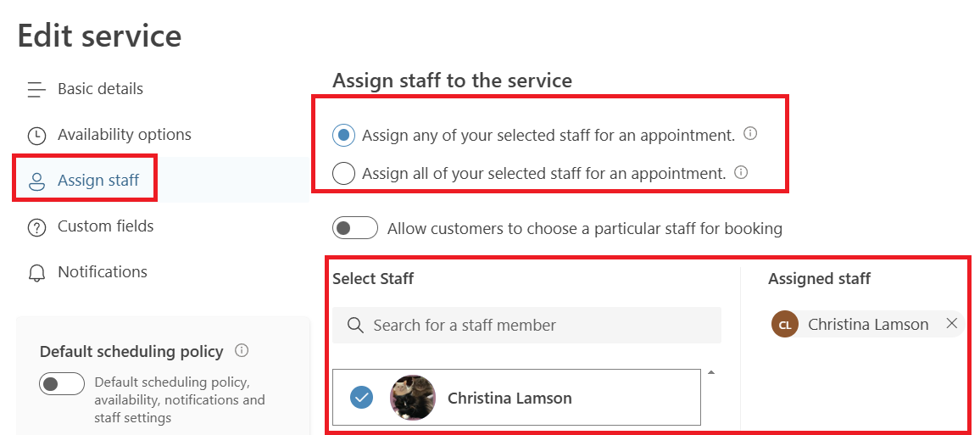Click the Availability options clock icon
Image resolution: width=980 pixels, height=435 pixels.
pyautogui.click(x=36, y=136)
